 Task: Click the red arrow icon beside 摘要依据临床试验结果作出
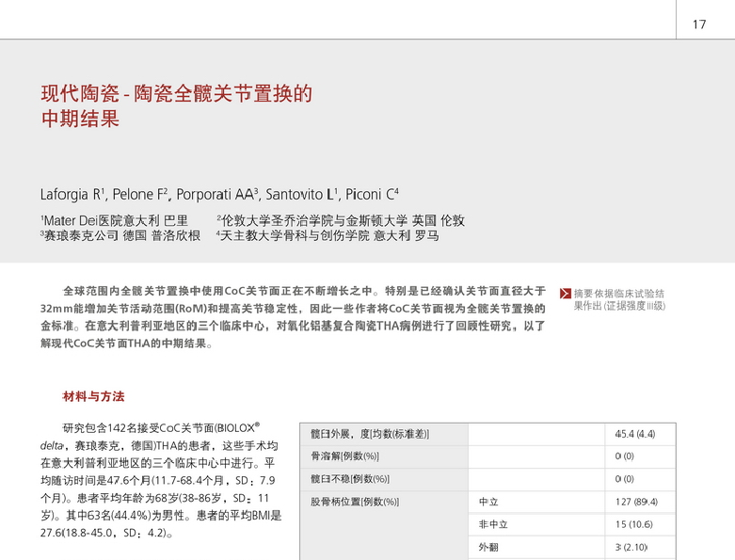tap(565, 294)
